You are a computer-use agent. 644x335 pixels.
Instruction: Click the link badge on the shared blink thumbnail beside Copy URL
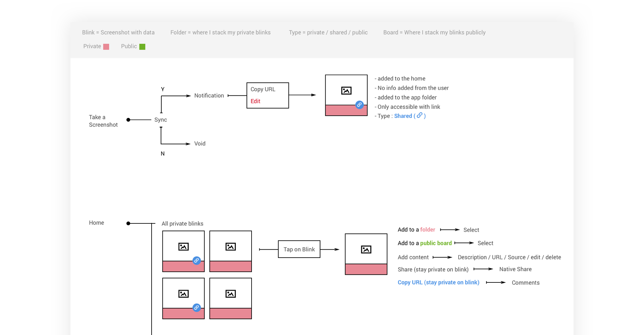[x=359, y=105]
